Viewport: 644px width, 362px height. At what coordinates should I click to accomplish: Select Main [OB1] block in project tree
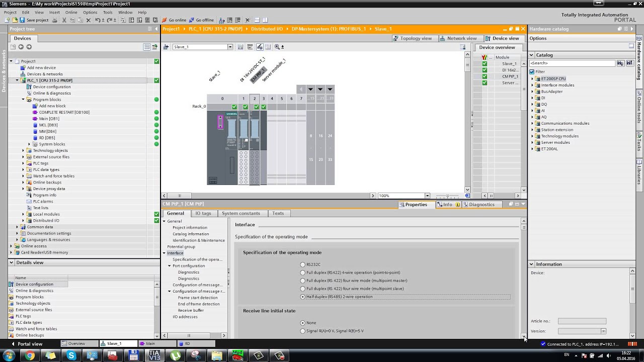[x=49, y=119]
